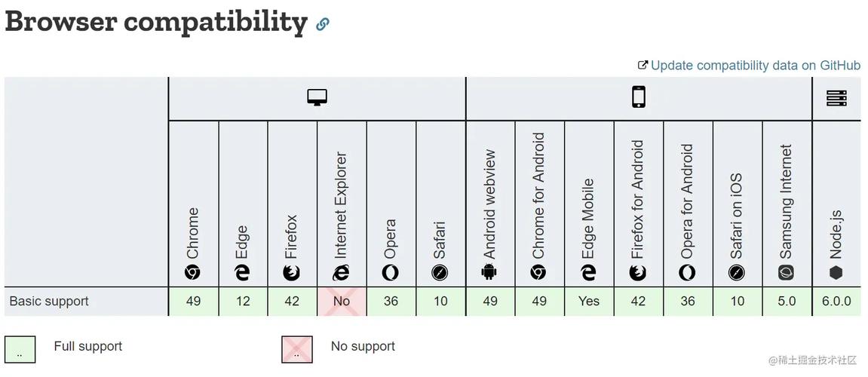Click the Samsung Internet icon
This screenshot has height=377, width=868.
[787, 273]
